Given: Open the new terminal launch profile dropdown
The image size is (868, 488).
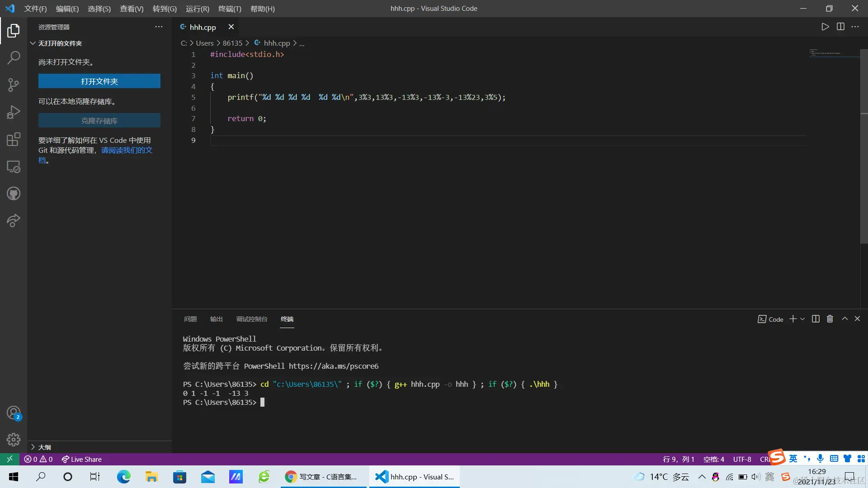Looking at the screenshot, I should pos(802,319).
